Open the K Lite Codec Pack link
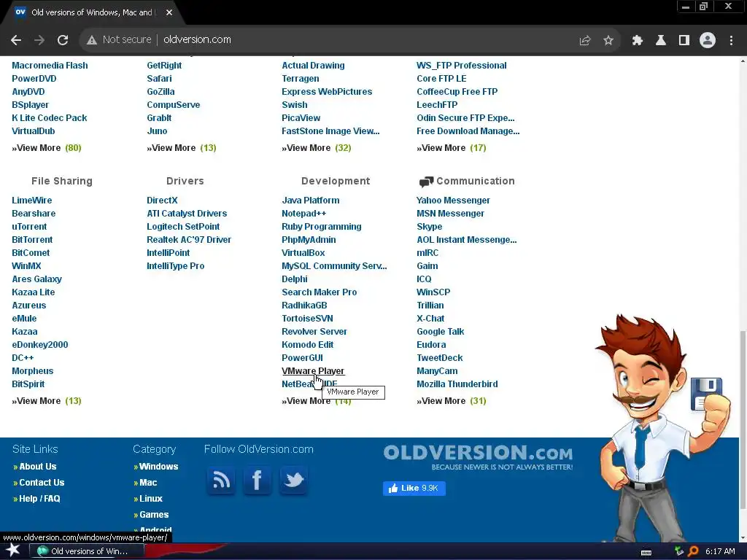The height and width of the screenshot is (560, 747). point(50,118)
